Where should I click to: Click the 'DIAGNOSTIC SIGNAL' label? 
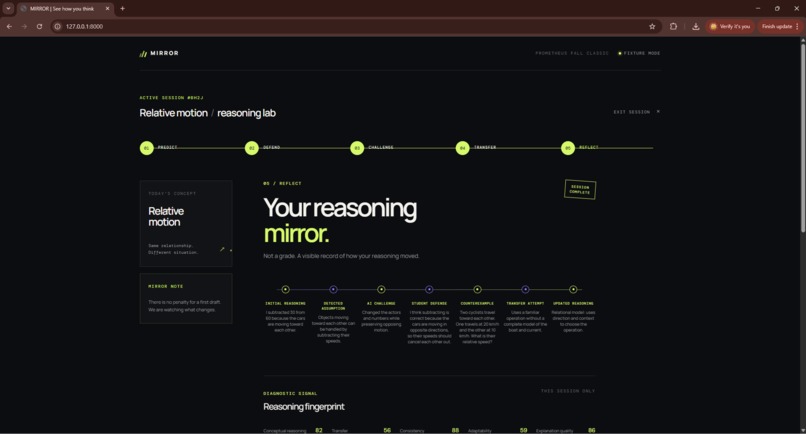pos(290,393)
